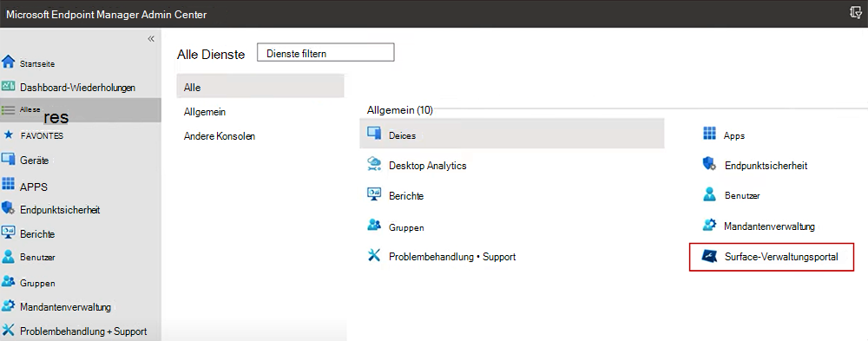
Task: Click the Endpunktsicherheit icon in Allgemein list
Action: click(x=709, y=164)
